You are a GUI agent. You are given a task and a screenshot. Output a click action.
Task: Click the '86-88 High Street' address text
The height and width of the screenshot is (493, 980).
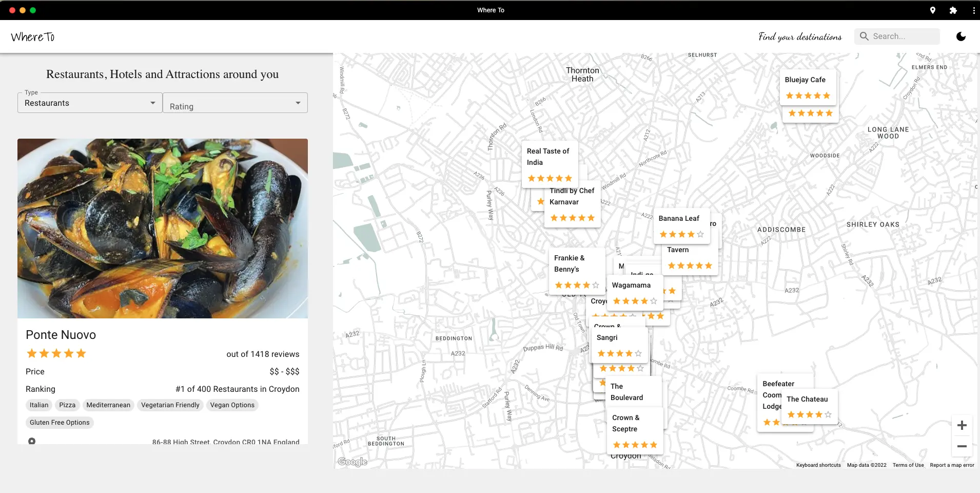(x=226, y=442)
